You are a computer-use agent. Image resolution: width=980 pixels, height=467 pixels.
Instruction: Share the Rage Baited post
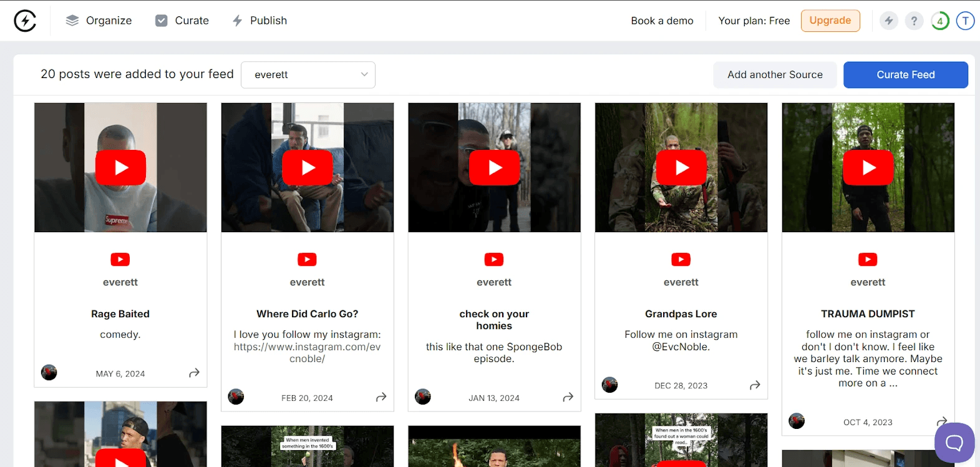click(x=194, y=373)
